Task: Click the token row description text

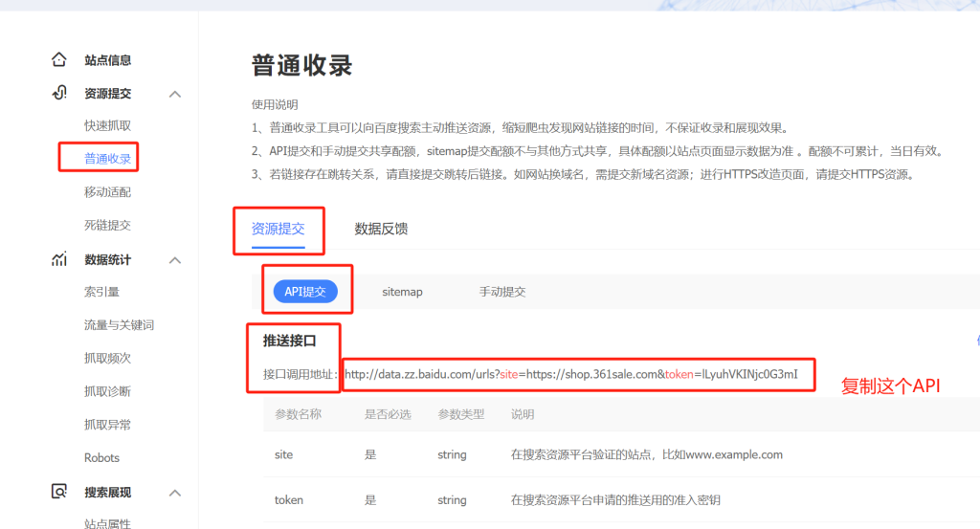Action: pyautogui.click(x=615, y=499)
